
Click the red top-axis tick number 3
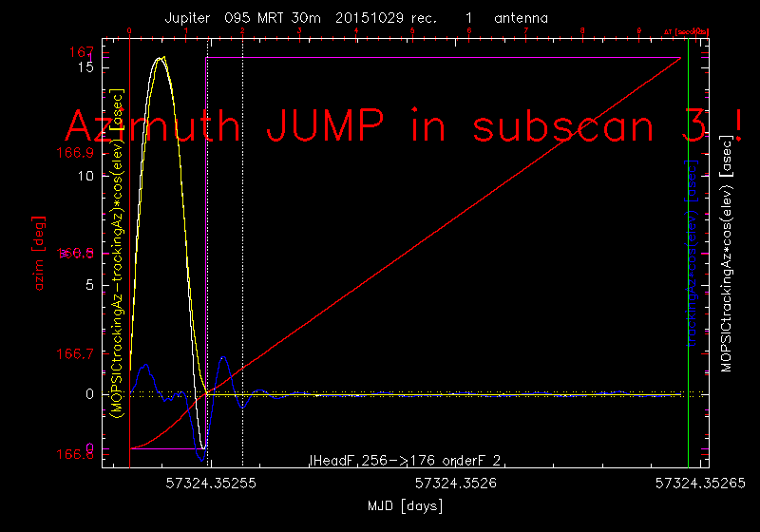pos(300,31)
